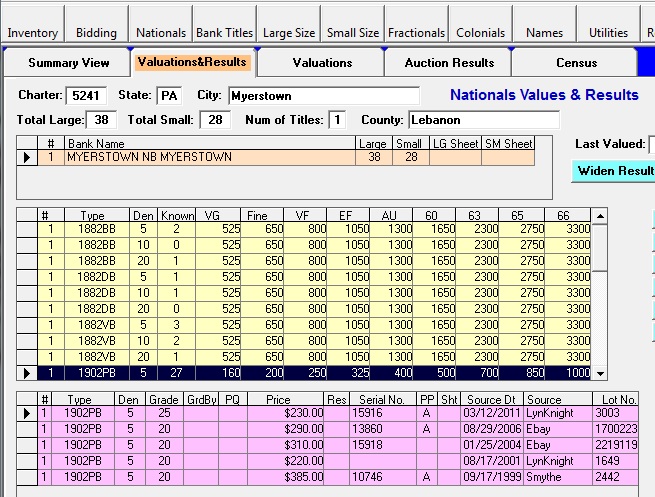Open the Auction Results tab
Screen dimensions: 655x497
coord(449,62)
